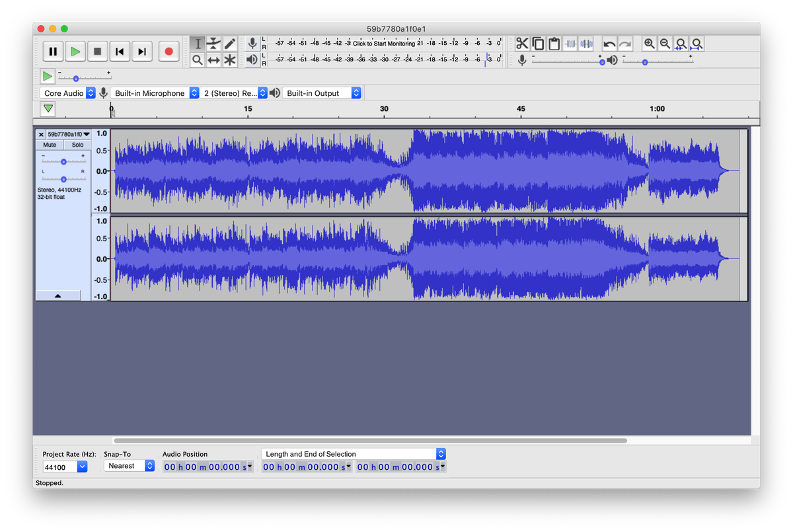Select the Multi-Tool asterisk icon
Screen dimensions: 793x532
[229, 60]
